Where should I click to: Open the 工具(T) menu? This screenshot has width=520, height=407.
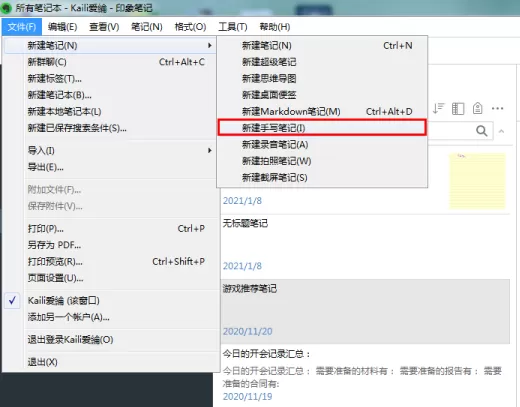233,27
